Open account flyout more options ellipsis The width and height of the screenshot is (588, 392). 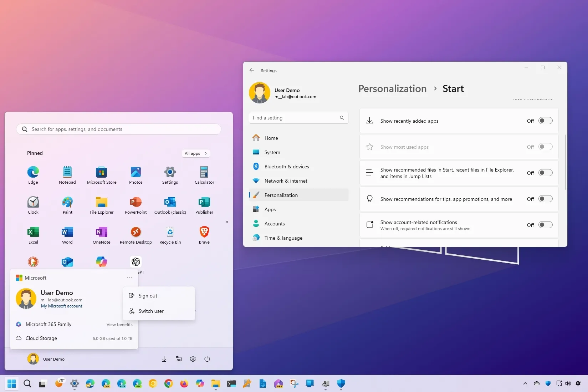(129, 278)
